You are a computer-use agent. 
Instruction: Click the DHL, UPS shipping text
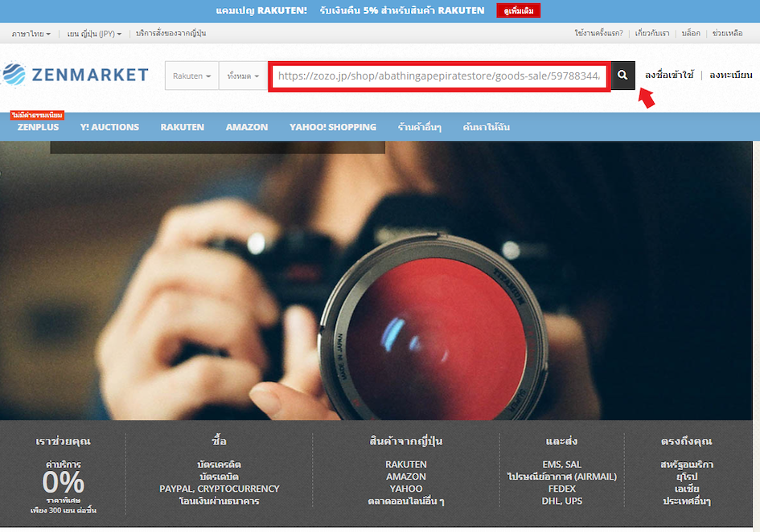[562, 501]
